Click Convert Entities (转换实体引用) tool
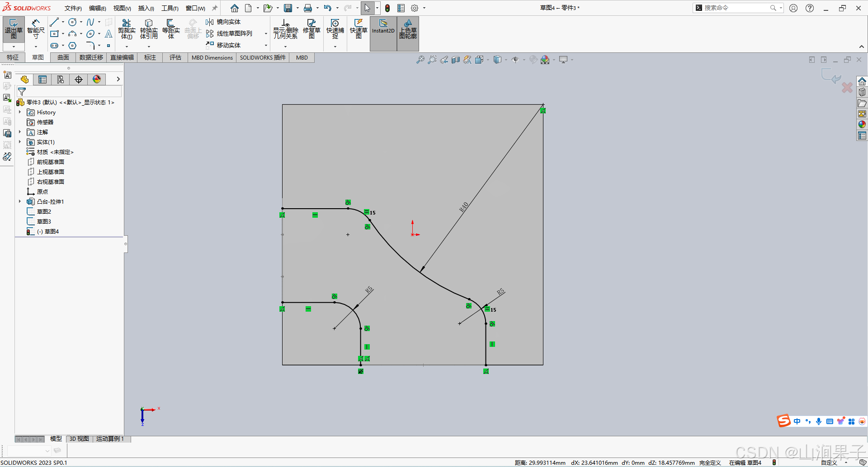The height and width of the screenshot is (467, 868). [149, 29]
